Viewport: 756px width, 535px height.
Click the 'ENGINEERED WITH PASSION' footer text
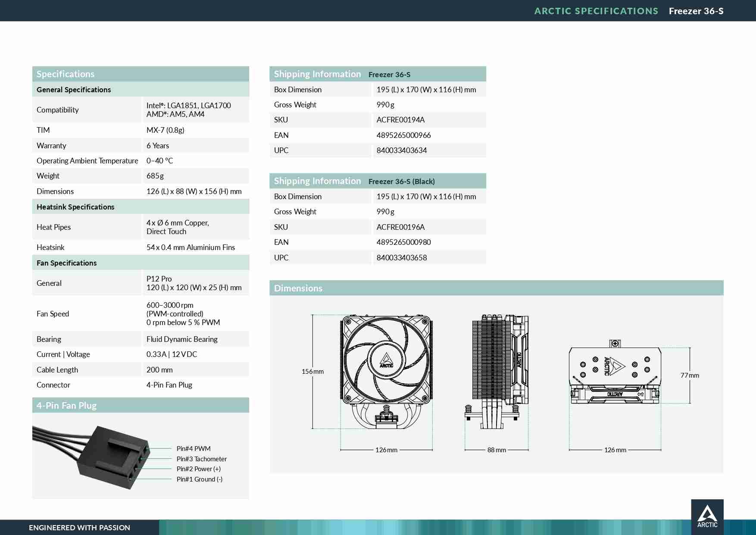(x=79, y=528)
